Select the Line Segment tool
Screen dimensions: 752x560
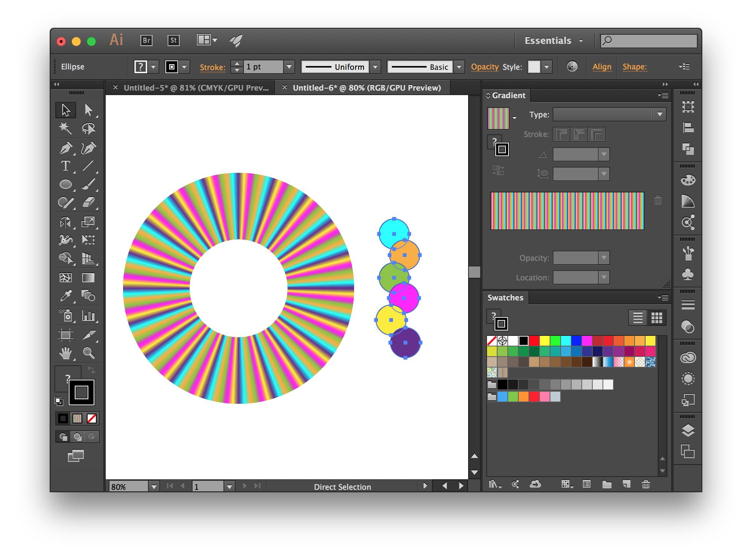click(88, 166)
